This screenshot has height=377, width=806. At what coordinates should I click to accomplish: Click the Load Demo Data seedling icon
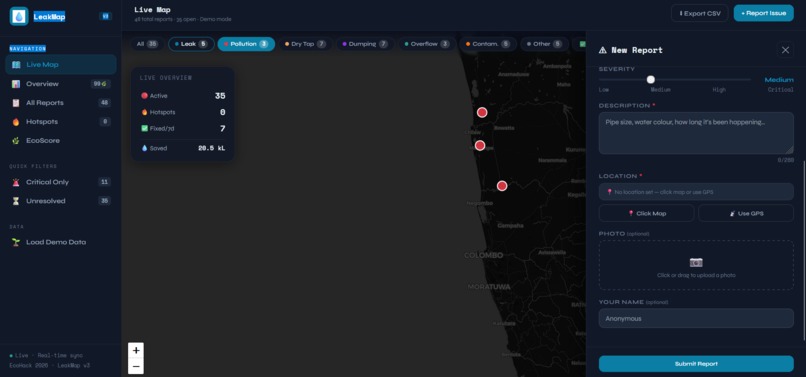click(16, 242)
